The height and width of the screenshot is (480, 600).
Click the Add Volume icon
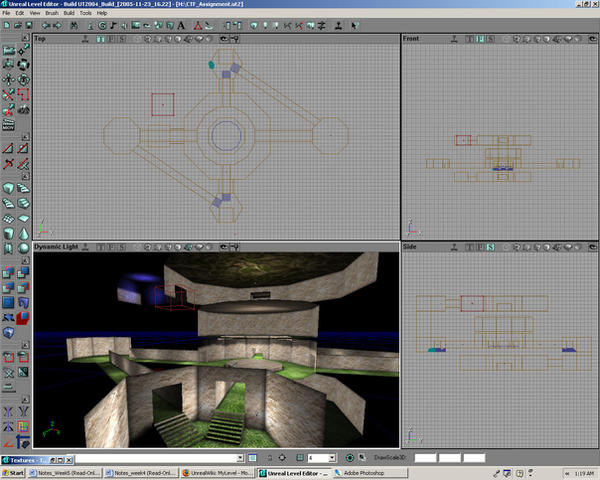8,333
